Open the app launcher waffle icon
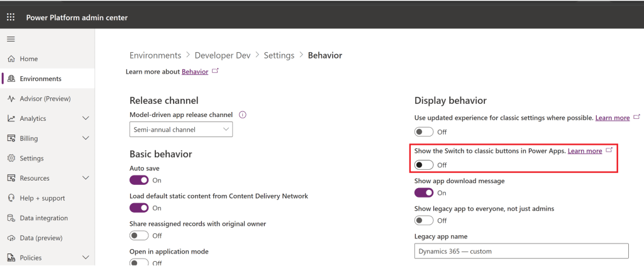The width and height of the screenshot is (644, 268). 11,17
